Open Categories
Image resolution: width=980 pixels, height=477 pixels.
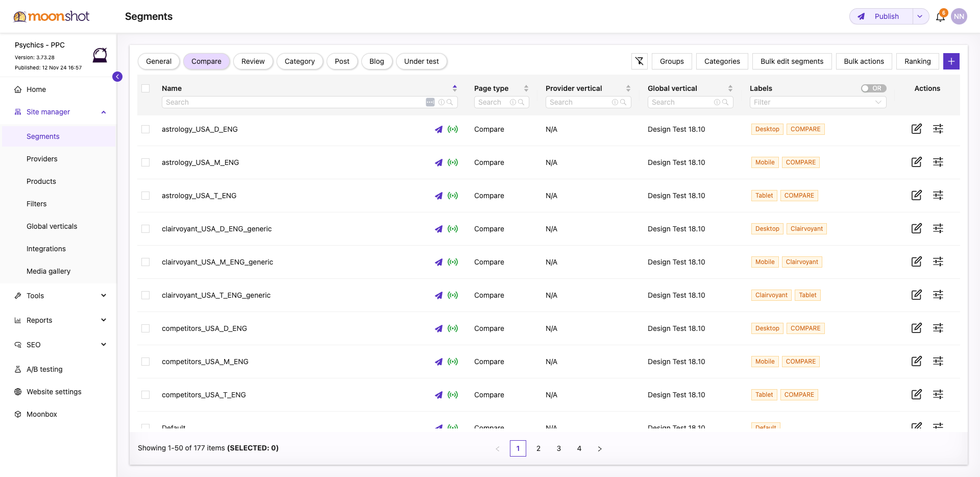point(722,61)
